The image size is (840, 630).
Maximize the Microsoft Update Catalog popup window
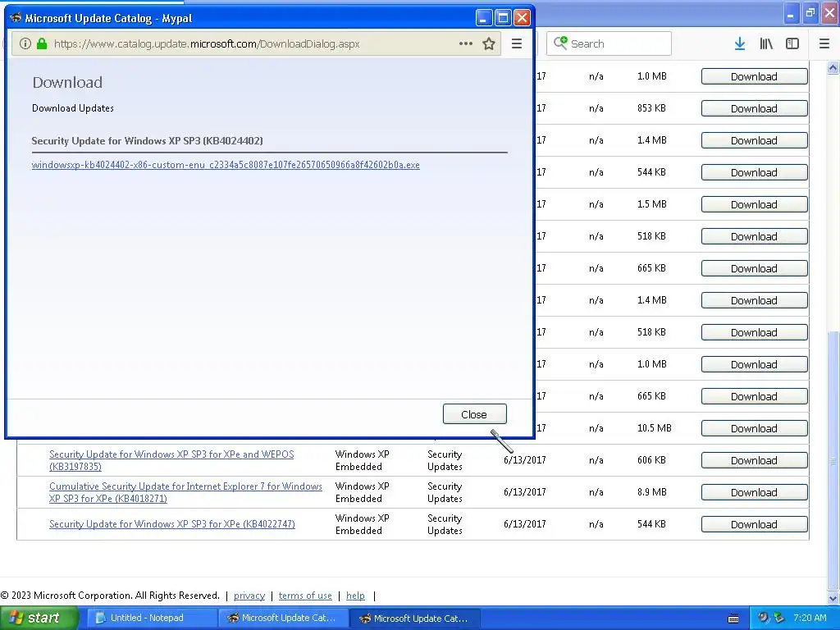point(503,18)
